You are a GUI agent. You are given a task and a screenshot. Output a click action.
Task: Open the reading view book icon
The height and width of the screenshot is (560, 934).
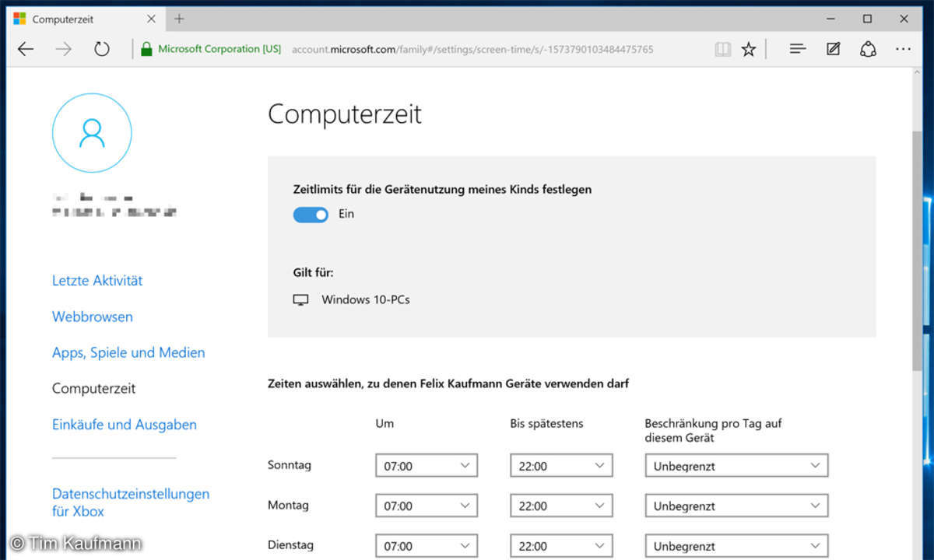(x=723, y=49)
